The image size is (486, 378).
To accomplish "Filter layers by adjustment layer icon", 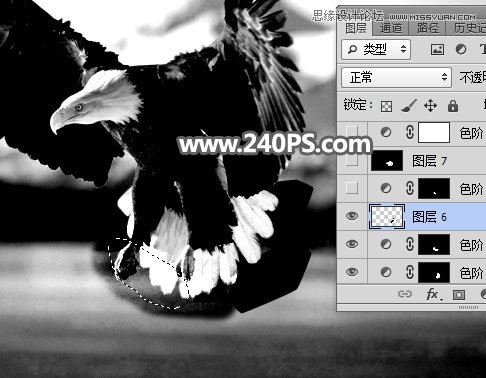I will [461, 50].
